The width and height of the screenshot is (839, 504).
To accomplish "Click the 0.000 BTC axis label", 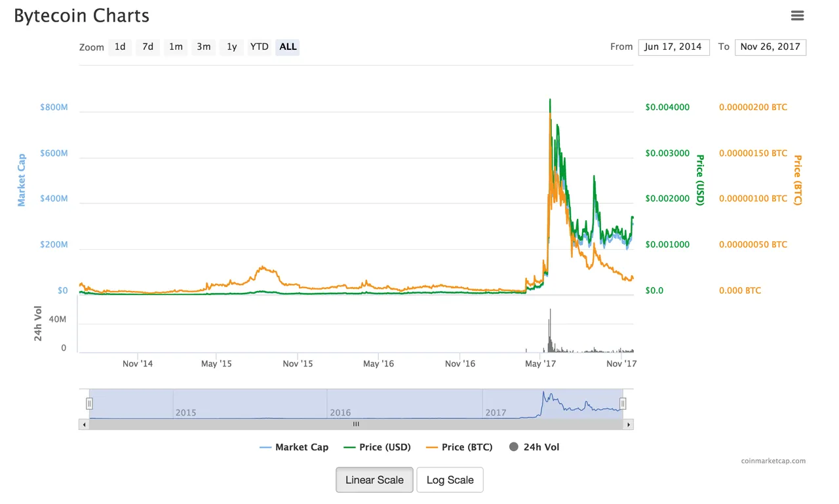I will tap(740, 290).
